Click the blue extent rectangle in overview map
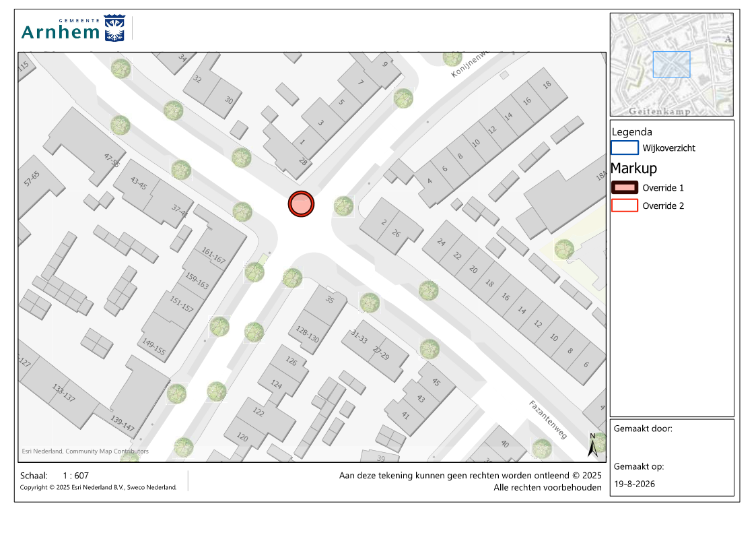 (x=671, y=64)
